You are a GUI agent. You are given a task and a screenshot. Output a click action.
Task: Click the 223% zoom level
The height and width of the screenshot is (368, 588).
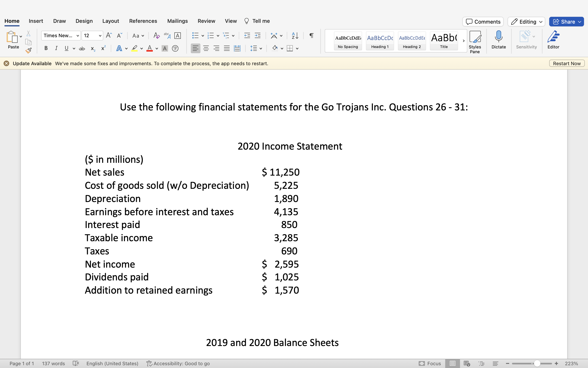[571, 363]
